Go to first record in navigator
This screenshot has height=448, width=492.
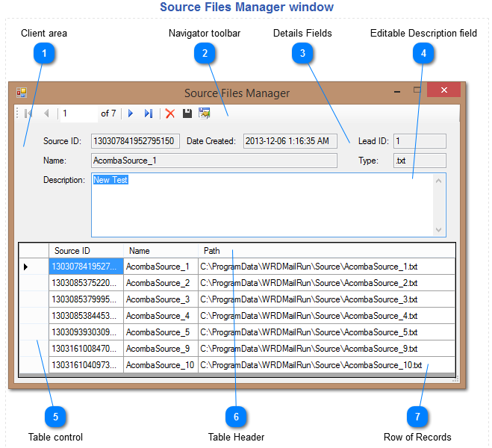click(x=28, y=113)
